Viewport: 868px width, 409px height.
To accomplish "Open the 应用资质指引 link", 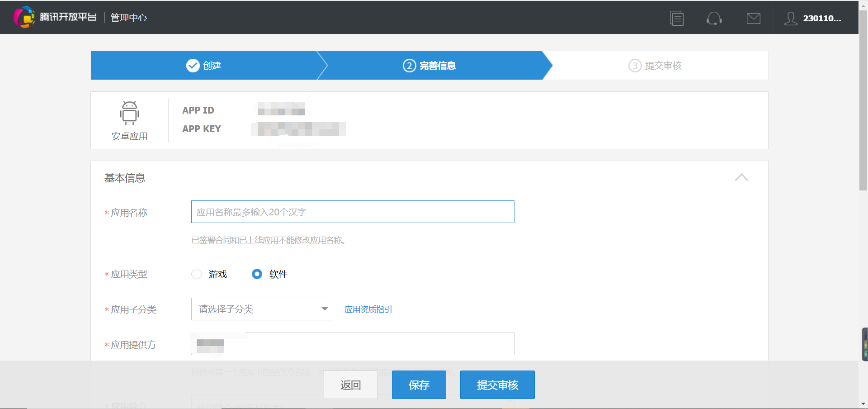I will pyautogui.click(x=368, y=309).
